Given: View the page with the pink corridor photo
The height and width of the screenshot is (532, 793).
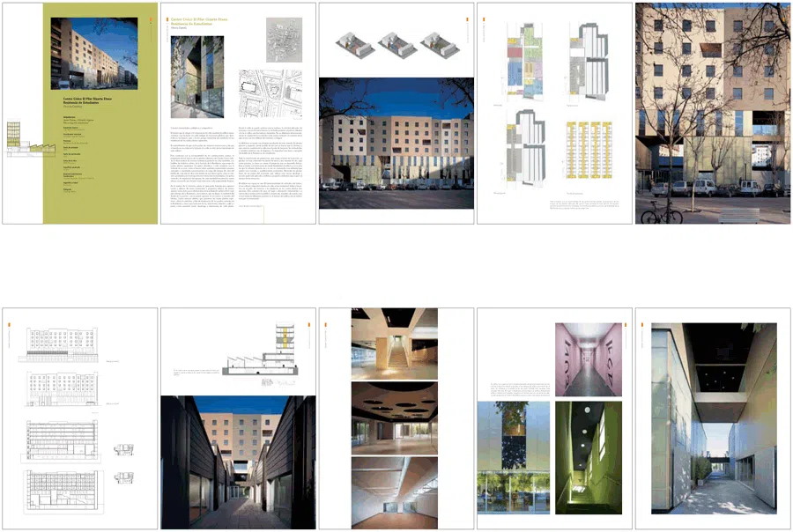Looking at the screenshot, I should tap(555, 418).
